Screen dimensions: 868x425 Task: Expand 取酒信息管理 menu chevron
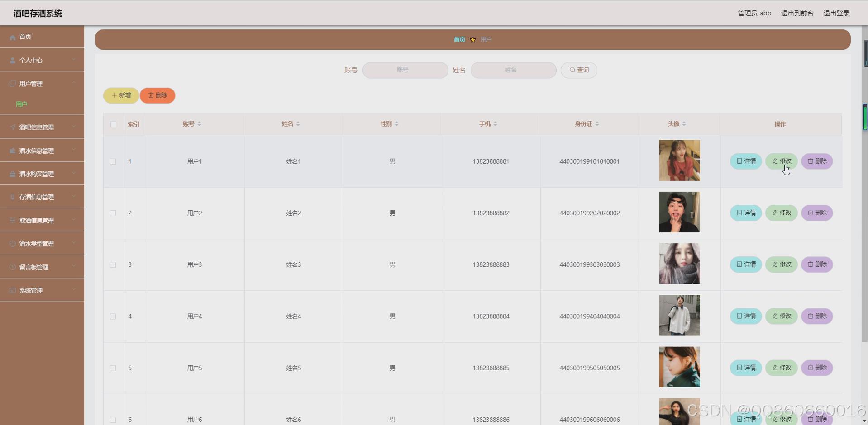(x=73, y=219)
